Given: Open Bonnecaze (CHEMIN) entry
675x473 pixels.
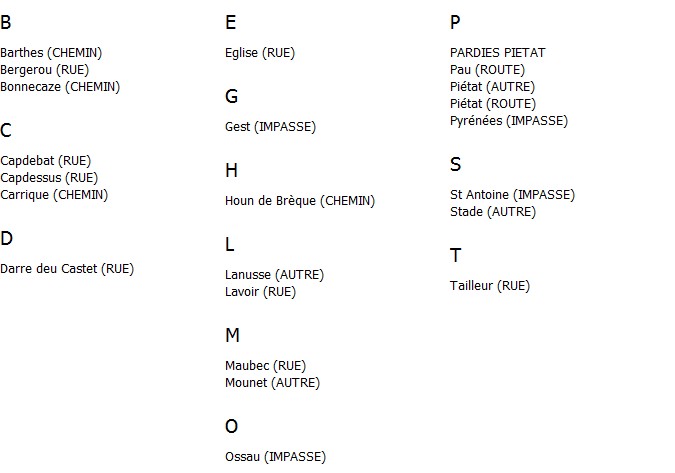Looking at the screenshot, I should pyautogui.click(x=60, y=87).
